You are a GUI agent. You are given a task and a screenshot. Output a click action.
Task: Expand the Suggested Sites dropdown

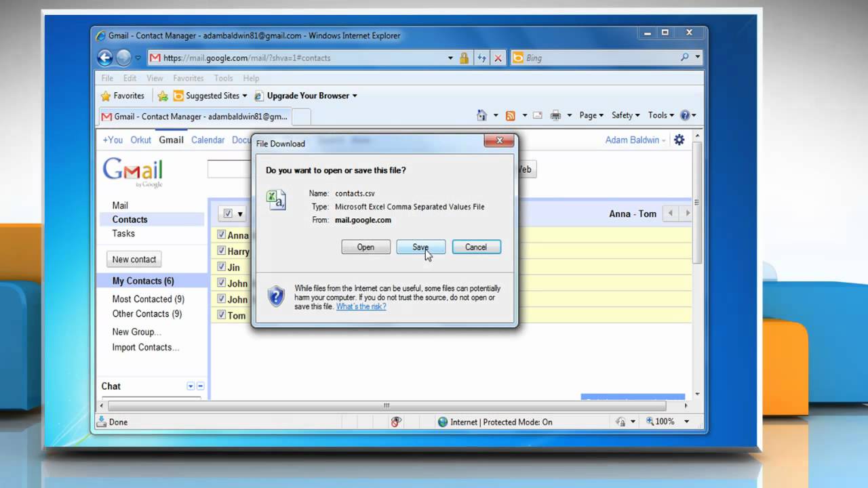pos(245,96)
